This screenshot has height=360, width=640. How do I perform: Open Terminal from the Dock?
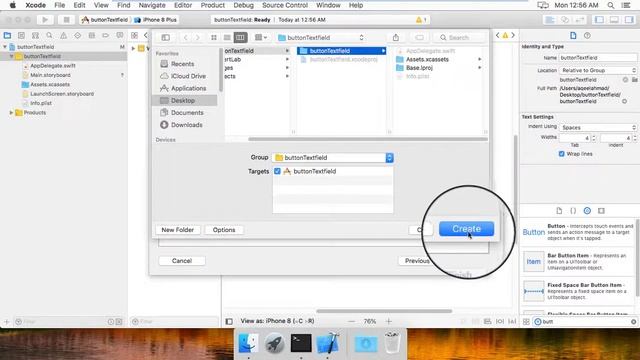[x=301, y=343]
